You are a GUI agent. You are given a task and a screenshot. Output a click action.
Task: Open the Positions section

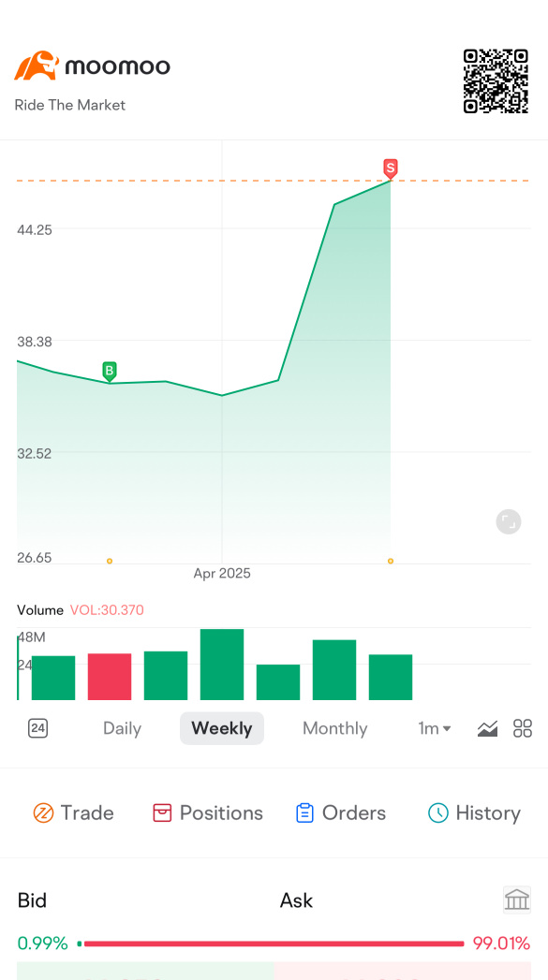(x=208, y=812)
